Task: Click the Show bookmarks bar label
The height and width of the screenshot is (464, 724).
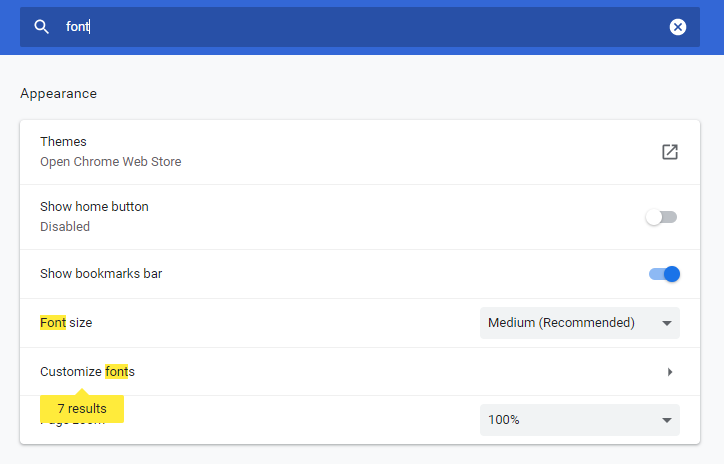Action: point(101,274)
